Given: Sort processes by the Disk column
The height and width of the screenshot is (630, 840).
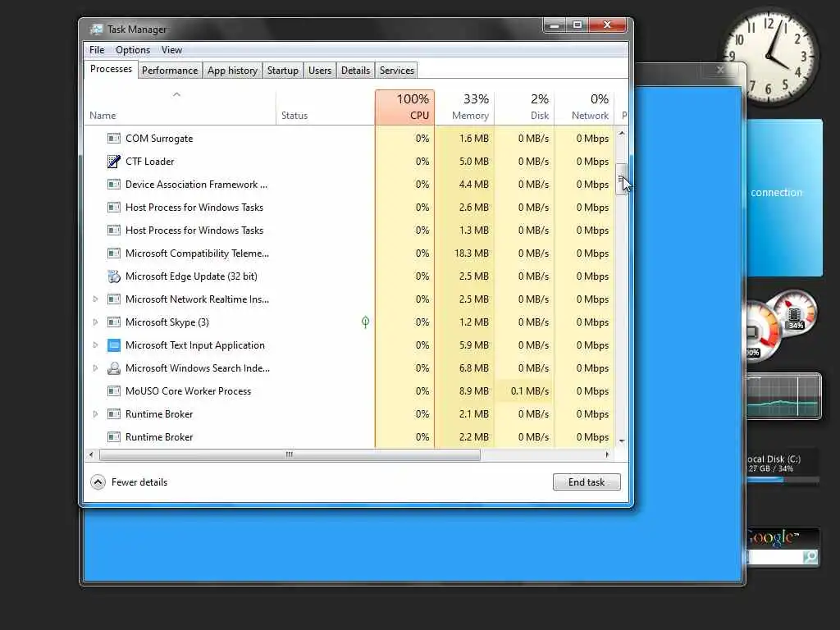Looking at the screenshot, I should tap(525, 107).
